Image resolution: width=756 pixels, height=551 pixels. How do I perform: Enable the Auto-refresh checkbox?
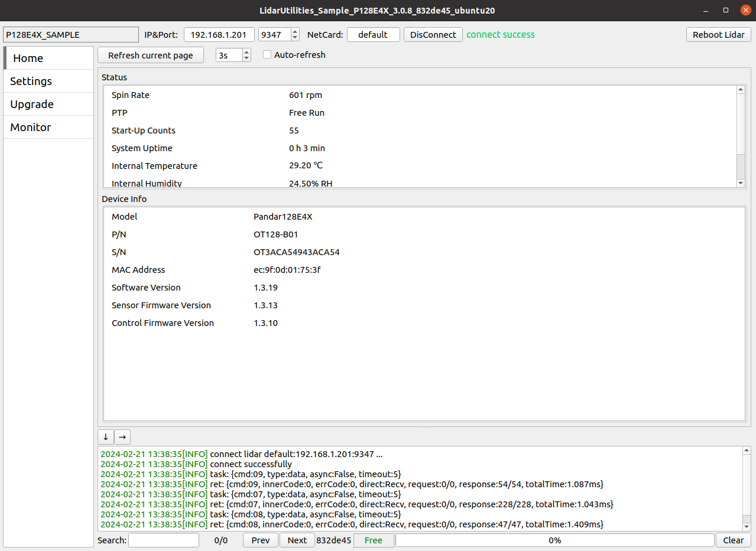point(267,55)
